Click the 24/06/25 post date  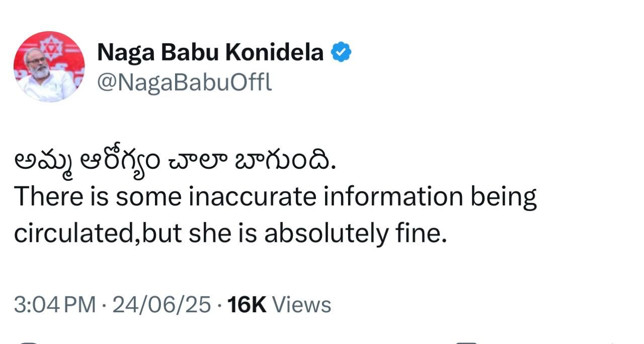point(161,305)
